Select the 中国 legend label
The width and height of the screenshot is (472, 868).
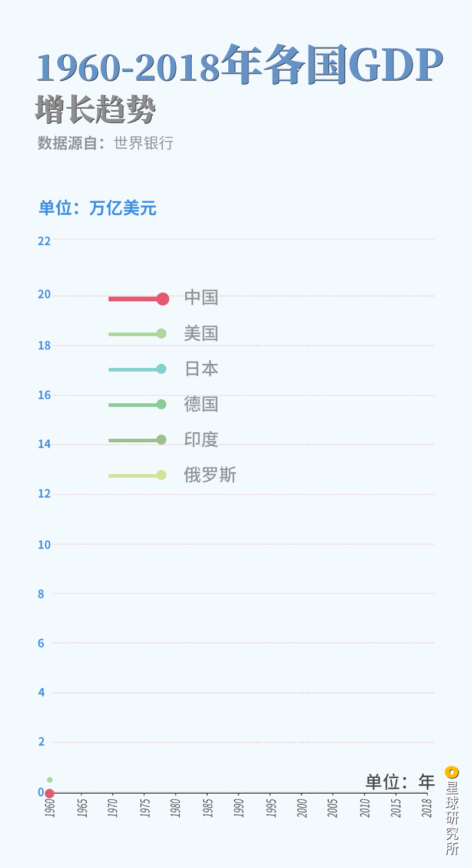click(x=201, y=297)
